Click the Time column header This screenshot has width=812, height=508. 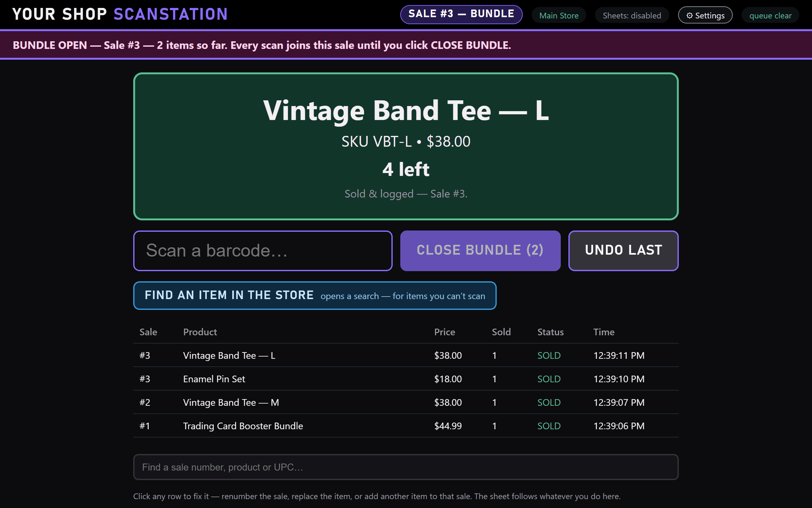604,332
